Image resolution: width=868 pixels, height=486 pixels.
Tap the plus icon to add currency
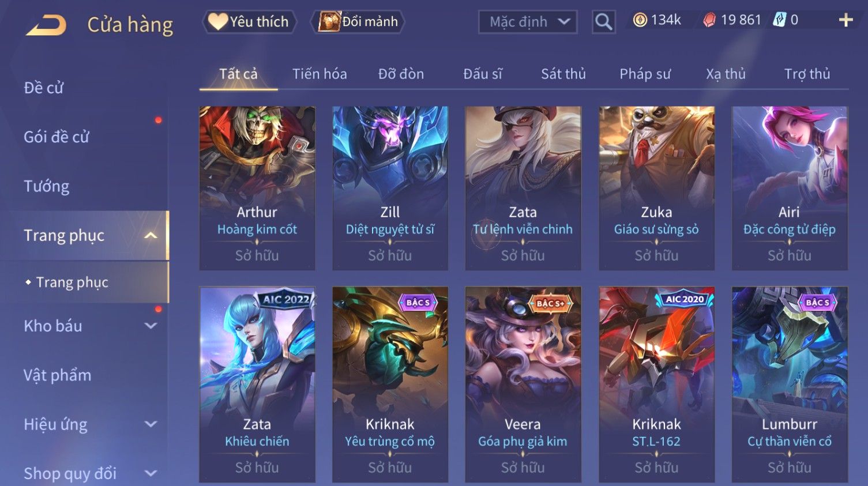click(x=846, y=20)
